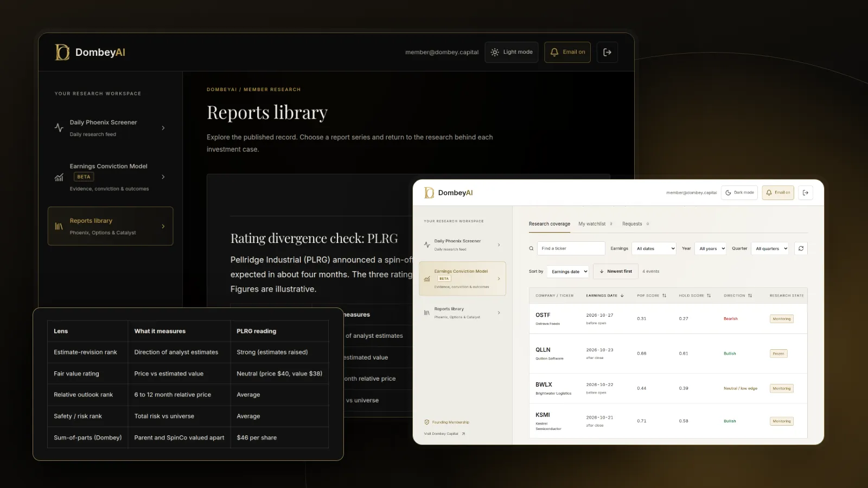Expand the Earnings Conviction Model chevron in the dark sidebar

click(163, 177)
